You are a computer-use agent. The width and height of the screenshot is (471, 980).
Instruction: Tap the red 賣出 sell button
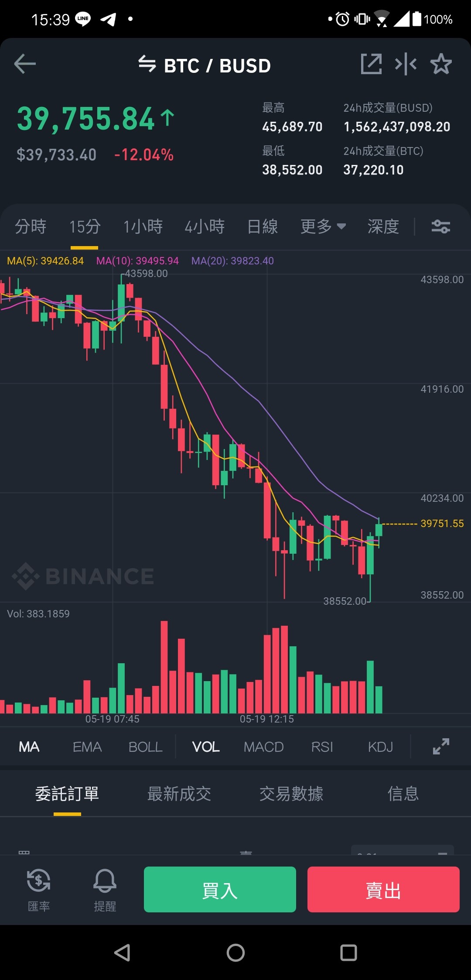[x=383, y=889]
